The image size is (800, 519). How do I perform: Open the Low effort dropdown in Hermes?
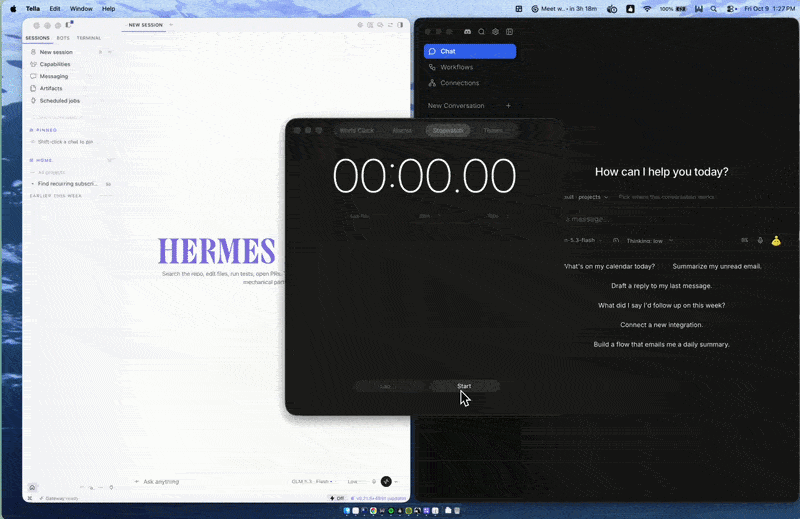[x=355, y=481]
